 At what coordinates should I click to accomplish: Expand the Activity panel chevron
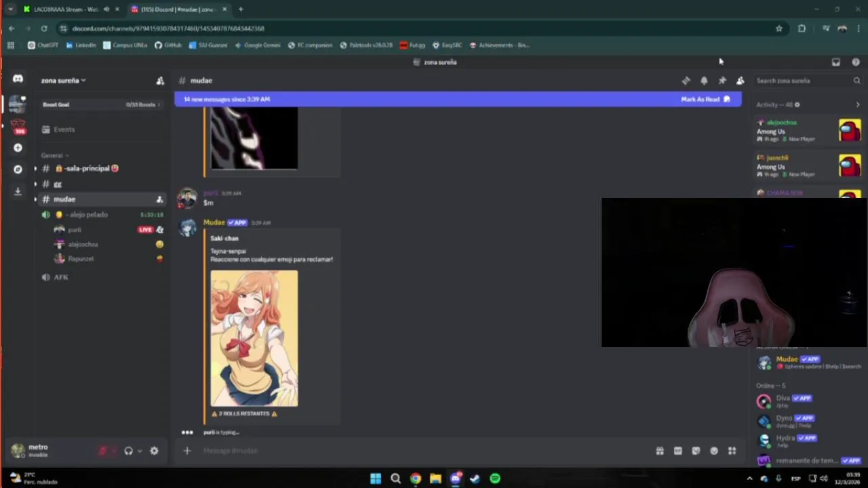[857, 105]
